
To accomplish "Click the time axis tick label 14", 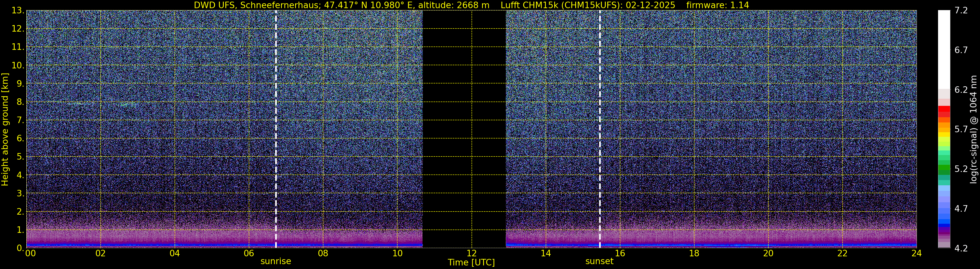I will coord(545,254).
